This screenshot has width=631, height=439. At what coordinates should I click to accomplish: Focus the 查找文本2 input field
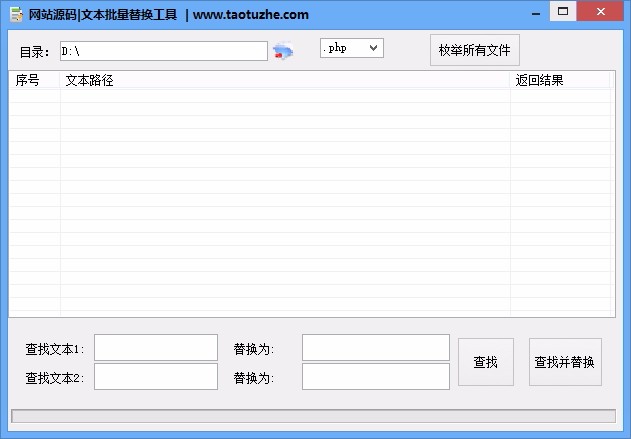[x=156, y=376]
